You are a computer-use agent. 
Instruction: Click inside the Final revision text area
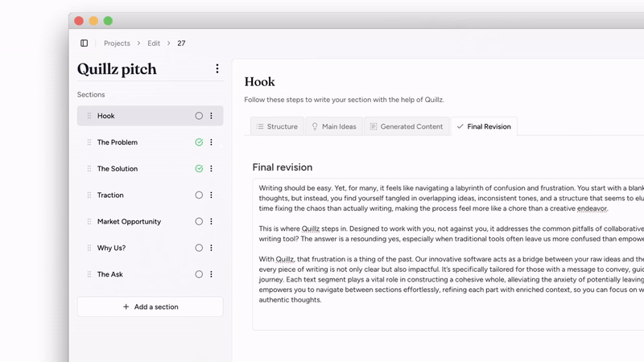pos(448,254)
